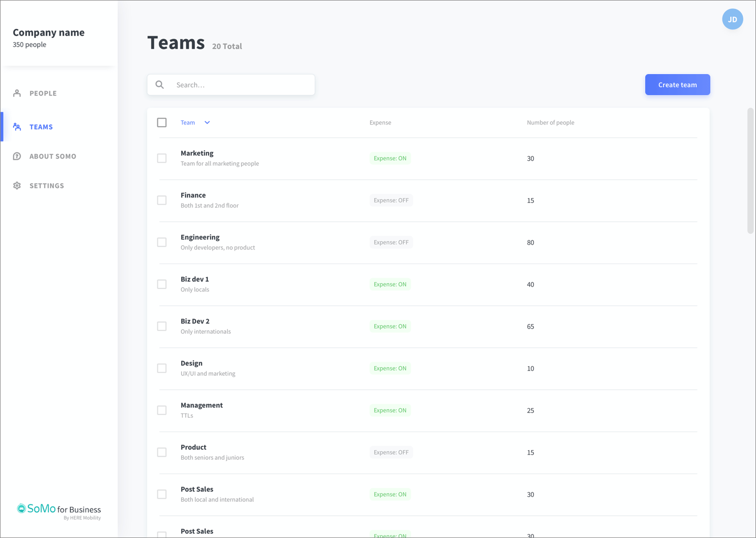Click the People person icon in sidebar
The width and height of the screenshot is (756, 538).
point(17,93)
